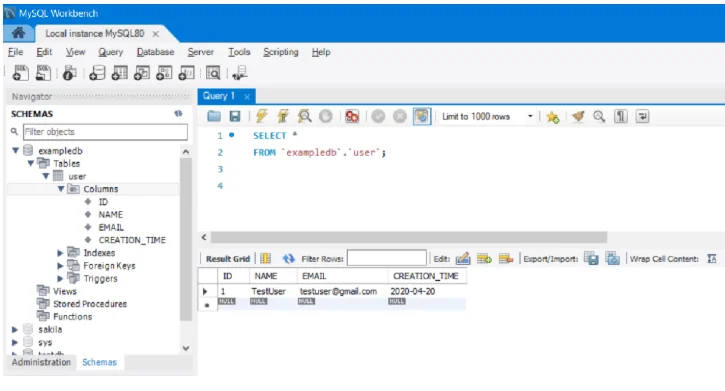Expand the Indexes node

click(x=60, y=253)
